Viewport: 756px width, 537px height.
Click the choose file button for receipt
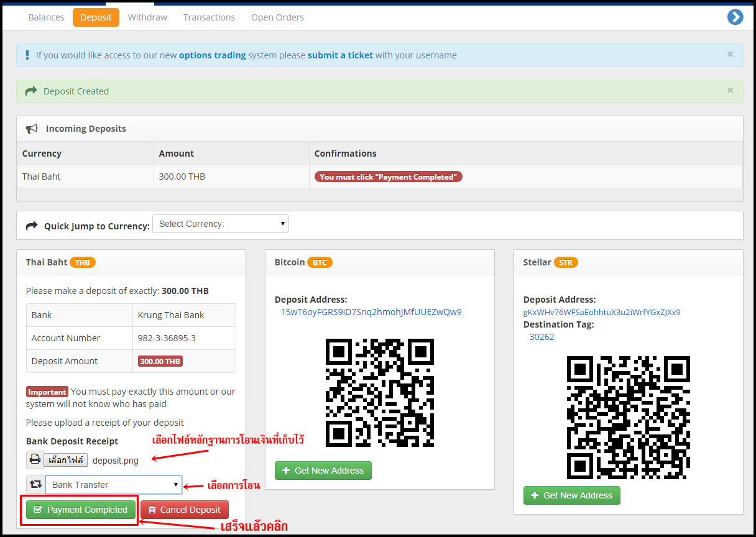[66, 460]
